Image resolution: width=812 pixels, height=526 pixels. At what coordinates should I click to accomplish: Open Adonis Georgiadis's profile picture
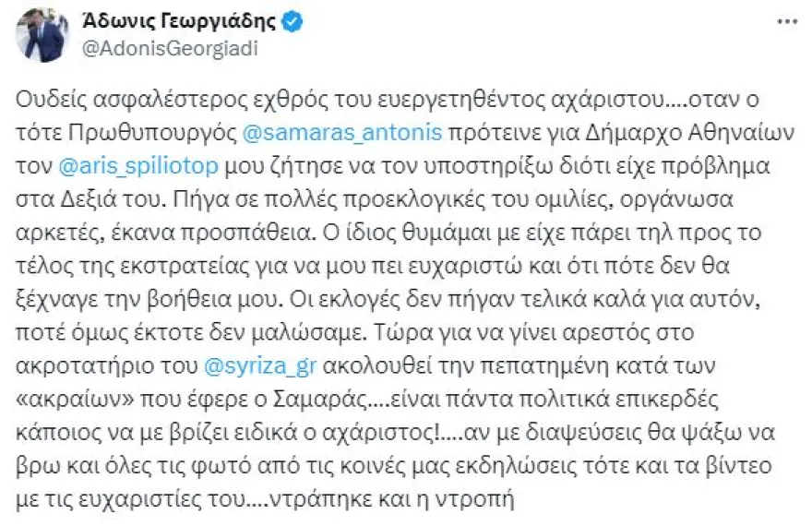tap(42, 36)
